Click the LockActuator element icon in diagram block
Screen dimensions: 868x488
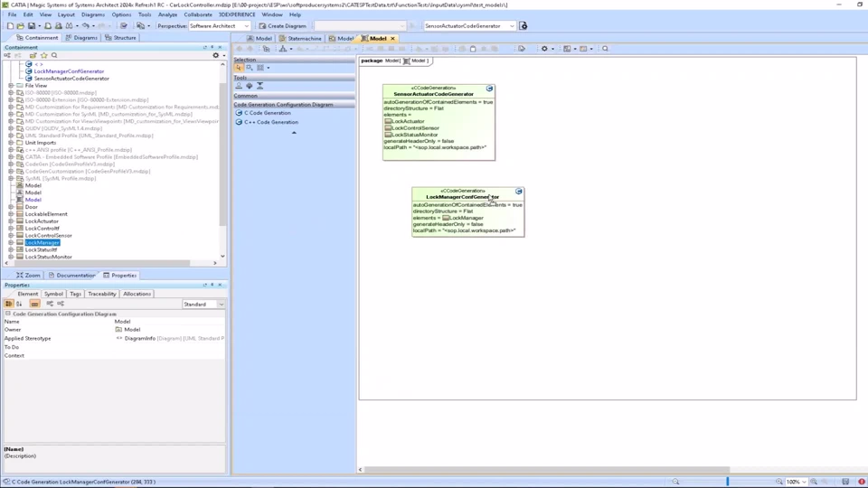click(388, 121)
